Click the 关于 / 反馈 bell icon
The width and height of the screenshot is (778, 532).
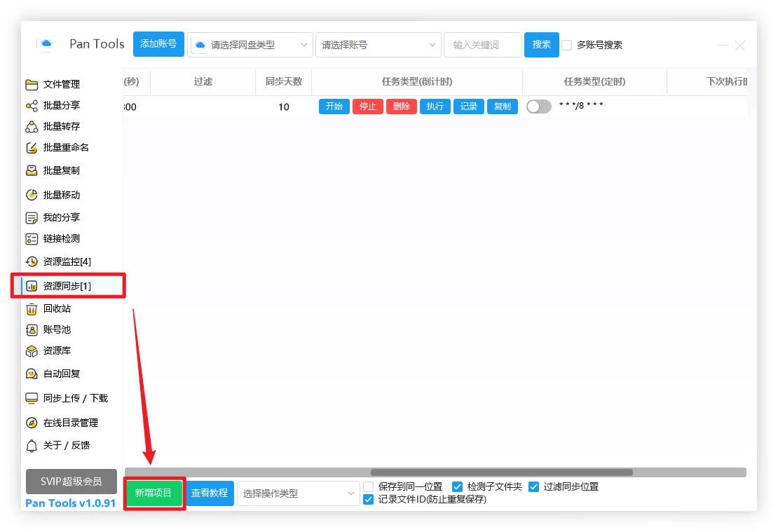click(32, 446)
